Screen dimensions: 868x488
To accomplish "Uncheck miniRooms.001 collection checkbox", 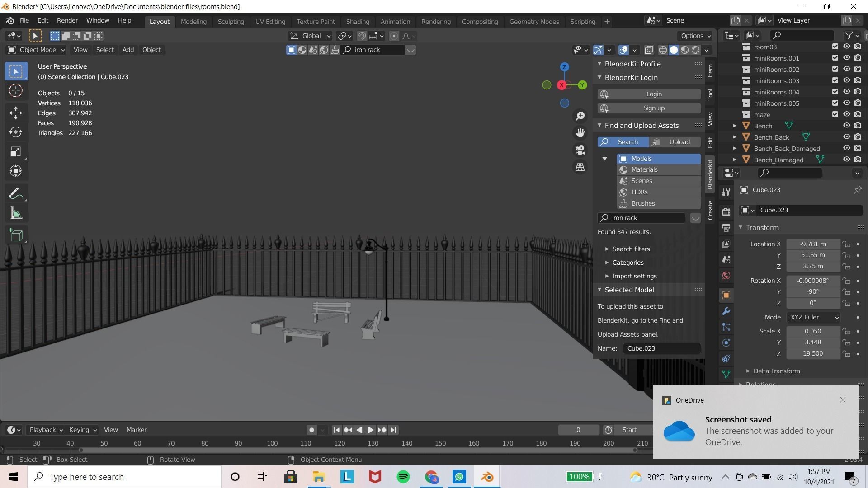I will 835,58.
